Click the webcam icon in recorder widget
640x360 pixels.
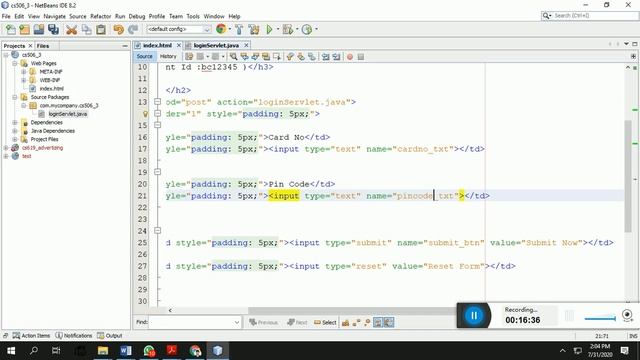coord(627,315)
